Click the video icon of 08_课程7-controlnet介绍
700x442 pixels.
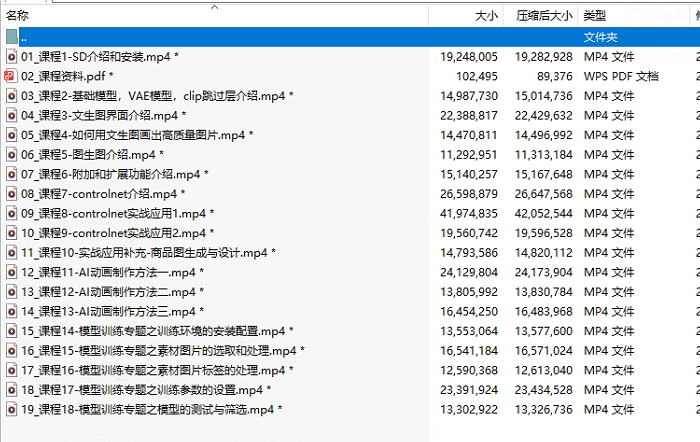coord(11,194)
